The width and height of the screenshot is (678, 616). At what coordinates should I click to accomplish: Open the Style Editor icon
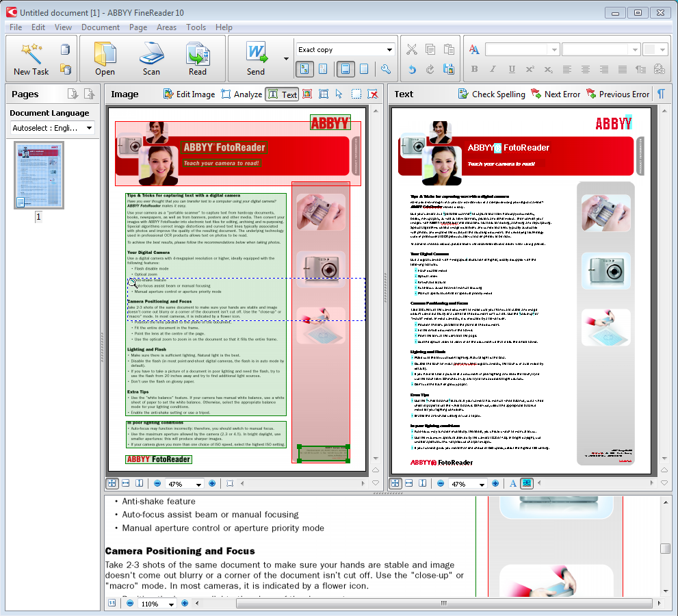tap(474, 49)
